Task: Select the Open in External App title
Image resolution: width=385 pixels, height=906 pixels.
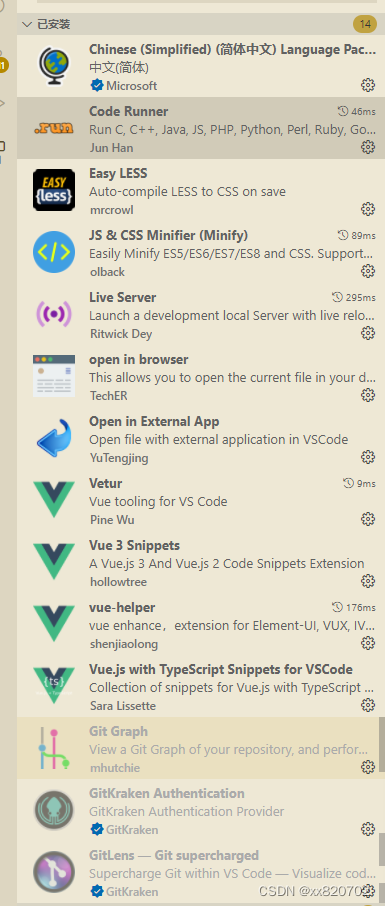Action: pos(154,421)
